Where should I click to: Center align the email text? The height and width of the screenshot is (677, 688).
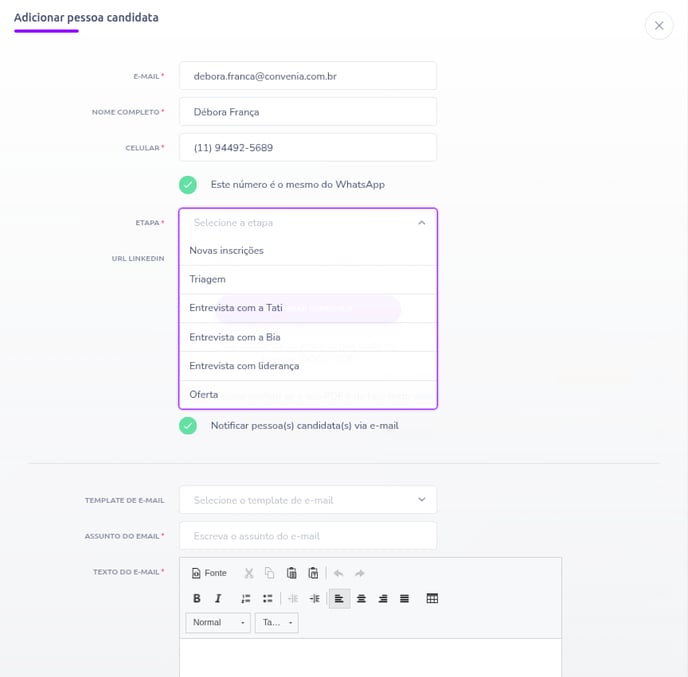click(x=361, y=599)
